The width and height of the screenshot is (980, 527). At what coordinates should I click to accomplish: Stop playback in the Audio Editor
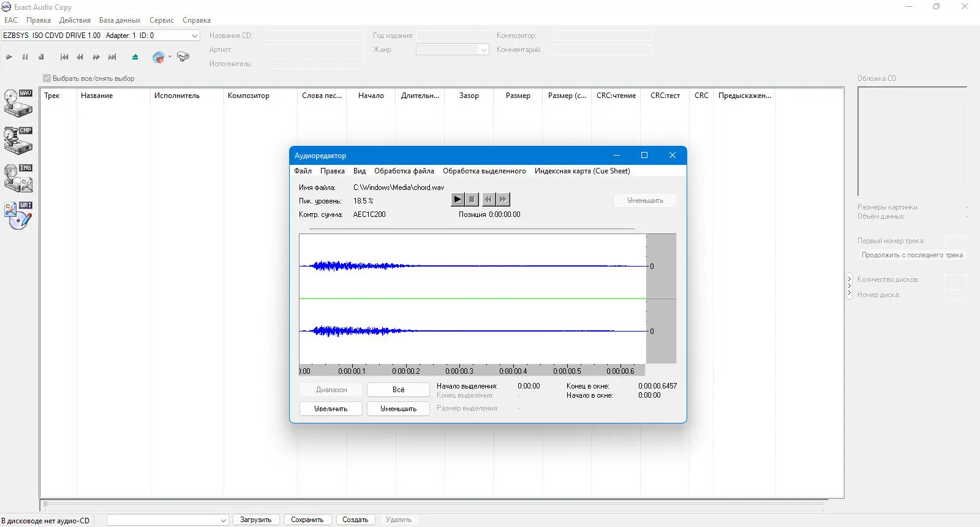[x=472, y=199]
